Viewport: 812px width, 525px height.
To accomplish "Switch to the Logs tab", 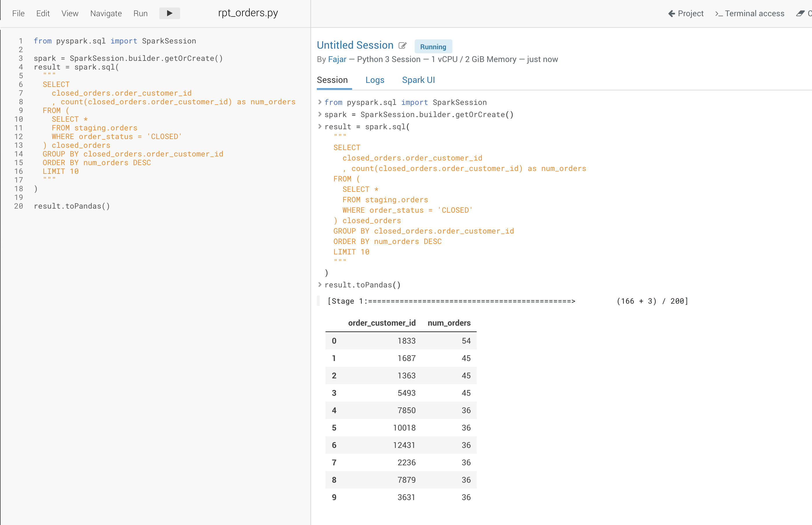I will (374, 80).
